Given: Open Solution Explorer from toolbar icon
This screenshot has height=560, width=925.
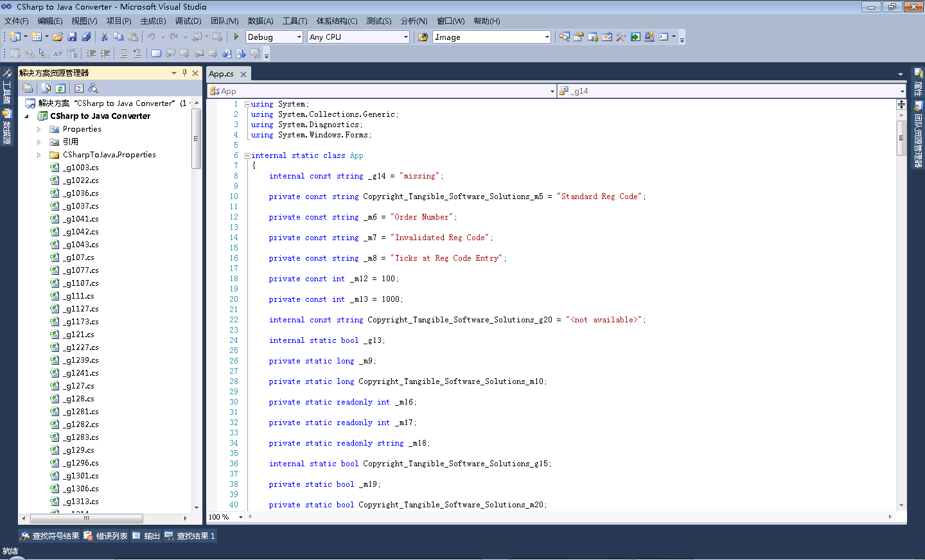Looking at the screenshot, I should (564, 37).
